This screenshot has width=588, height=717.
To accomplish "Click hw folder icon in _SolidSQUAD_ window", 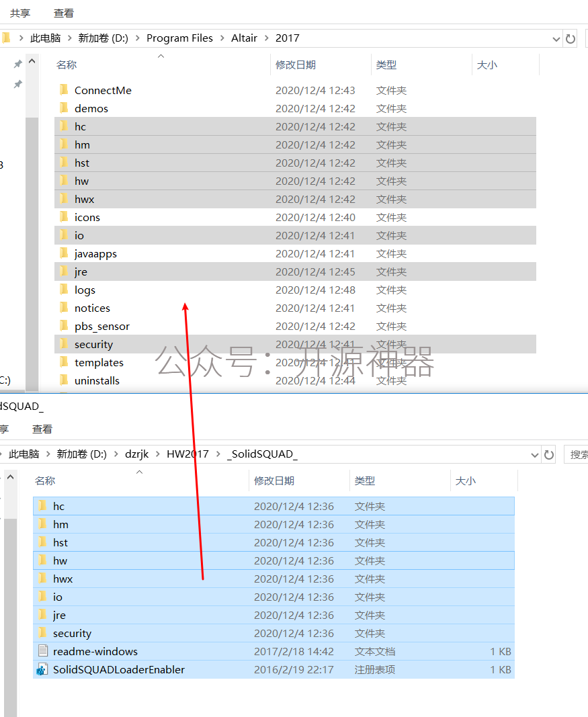I will tap(42, 560).
